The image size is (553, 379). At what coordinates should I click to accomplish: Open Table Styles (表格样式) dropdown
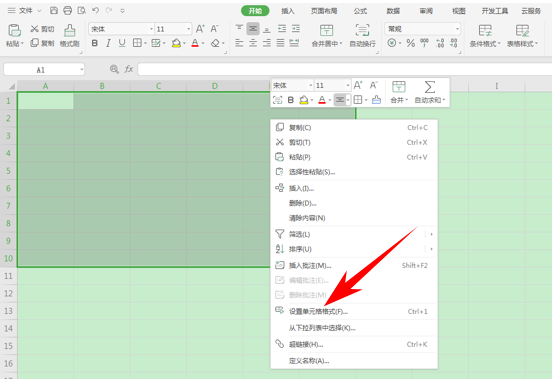[522, 35]
